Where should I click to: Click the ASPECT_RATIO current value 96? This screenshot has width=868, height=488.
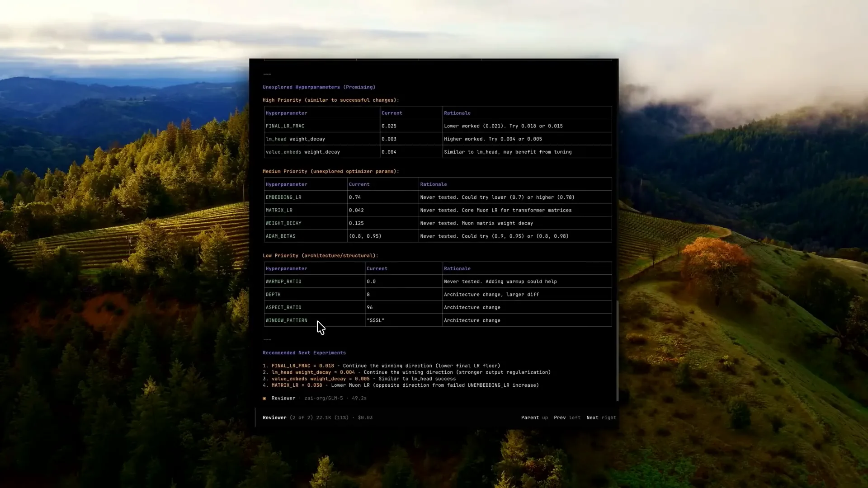click(x=370, y=308)
